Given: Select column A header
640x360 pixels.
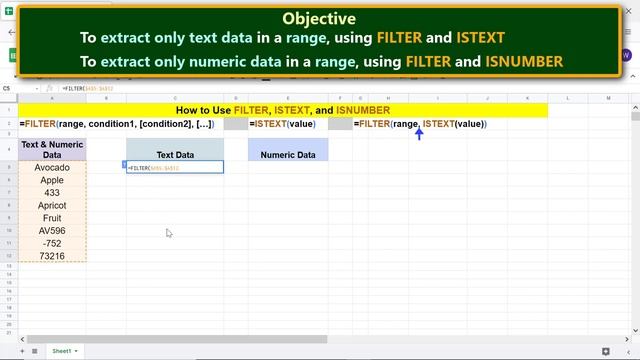Looking at the screenshot, I should click(x=52, y=98).
